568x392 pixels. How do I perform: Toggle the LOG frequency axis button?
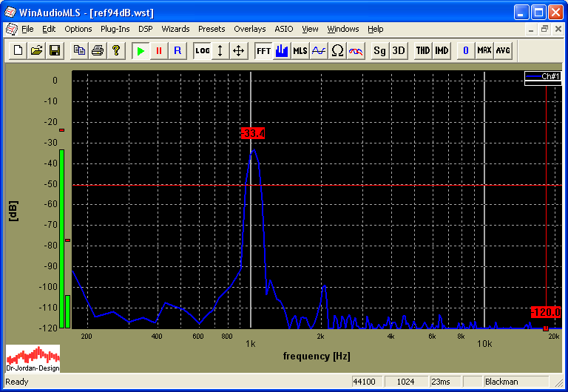[x=203, y=50]
